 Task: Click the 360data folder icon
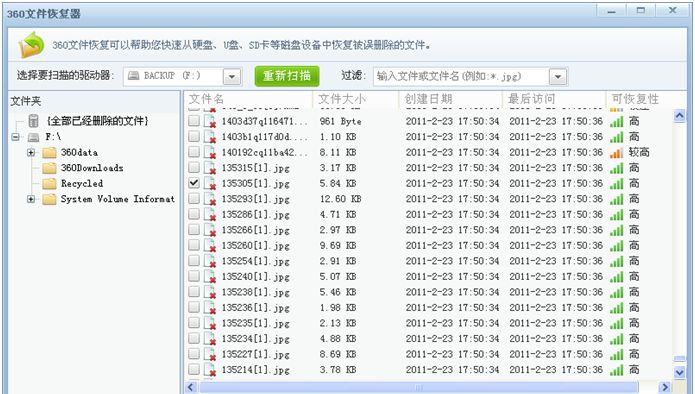[49, 152]
